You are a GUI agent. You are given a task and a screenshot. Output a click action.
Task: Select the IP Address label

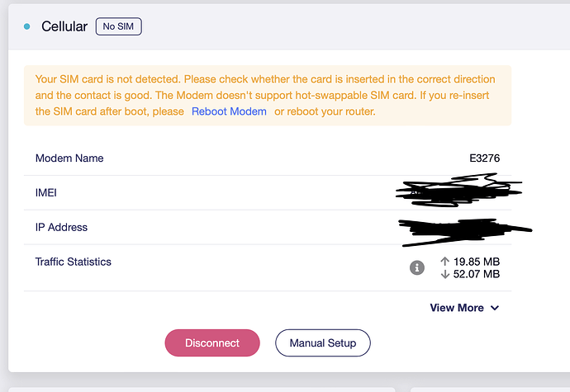point(61,227)
